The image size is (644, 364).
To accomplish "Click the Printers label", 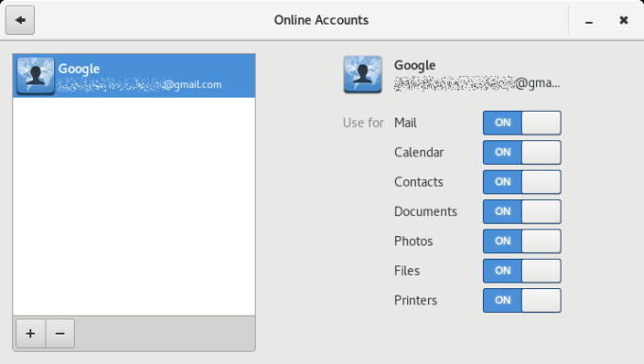I will coord(415,300).
